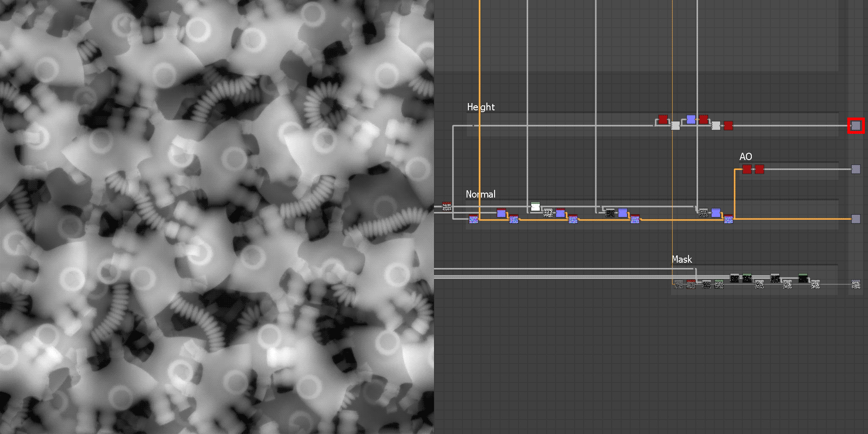Viewport: 868px width, 434px height.
Task: Select the blue node in the Height frame
Action: [691, 119]
